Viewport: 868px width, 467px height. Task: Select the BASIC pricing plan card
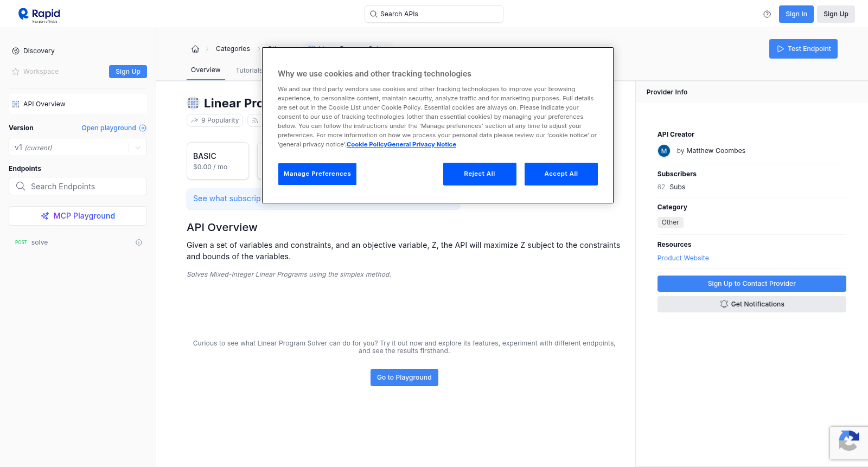click(x=218, y=161)
